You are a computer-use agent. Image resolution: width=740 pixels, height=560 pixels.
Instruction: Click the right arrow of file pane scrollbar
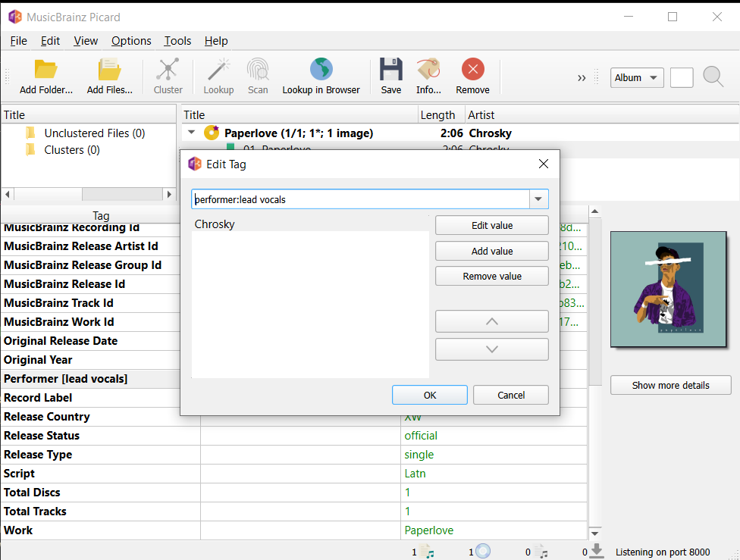[169, 194]
